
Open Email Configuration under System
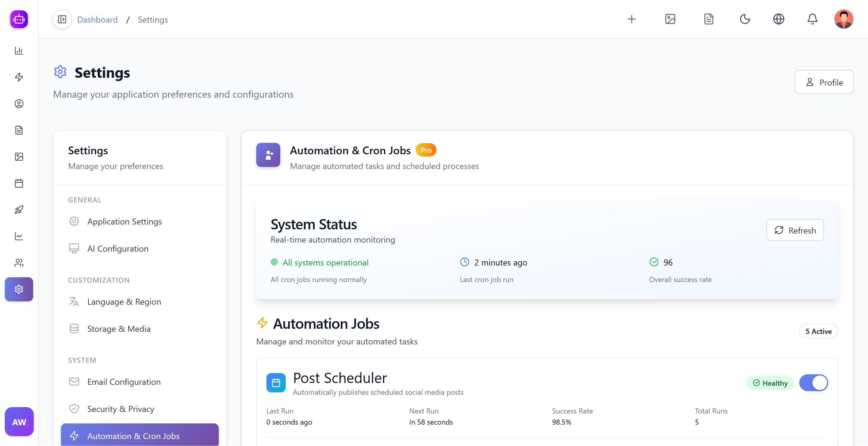point(124,382)
